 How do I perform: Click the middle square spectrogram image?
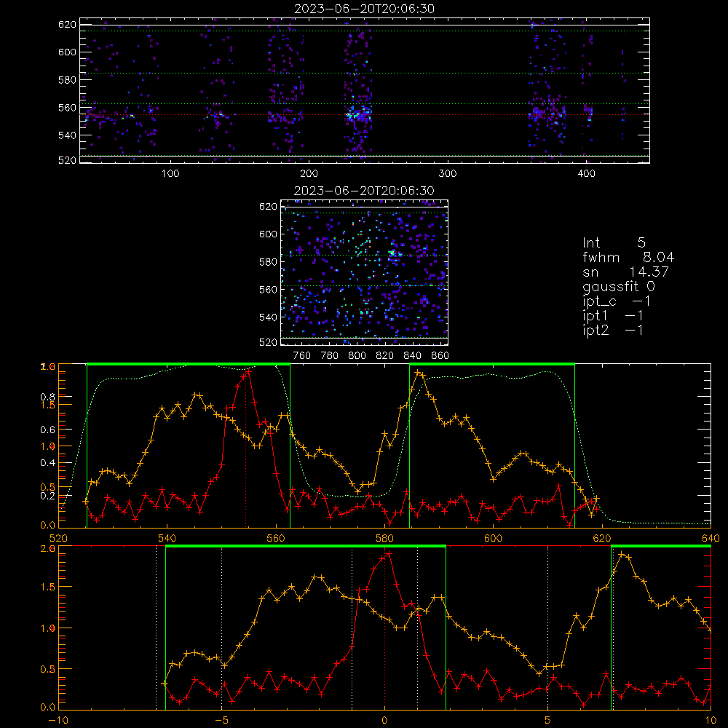[365, 272]
